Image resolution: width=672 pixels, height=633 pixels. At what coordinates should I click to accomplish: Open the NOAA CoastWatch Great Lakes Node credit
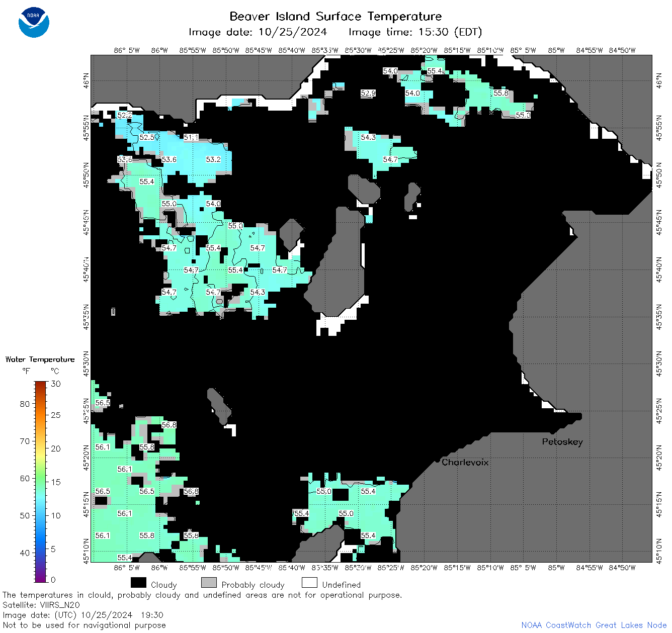(594, 625)
